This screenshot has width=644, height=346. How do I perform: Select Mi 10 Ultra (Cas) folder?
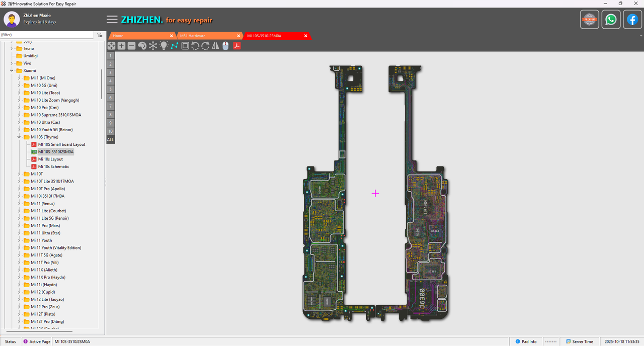click(45, 122)
